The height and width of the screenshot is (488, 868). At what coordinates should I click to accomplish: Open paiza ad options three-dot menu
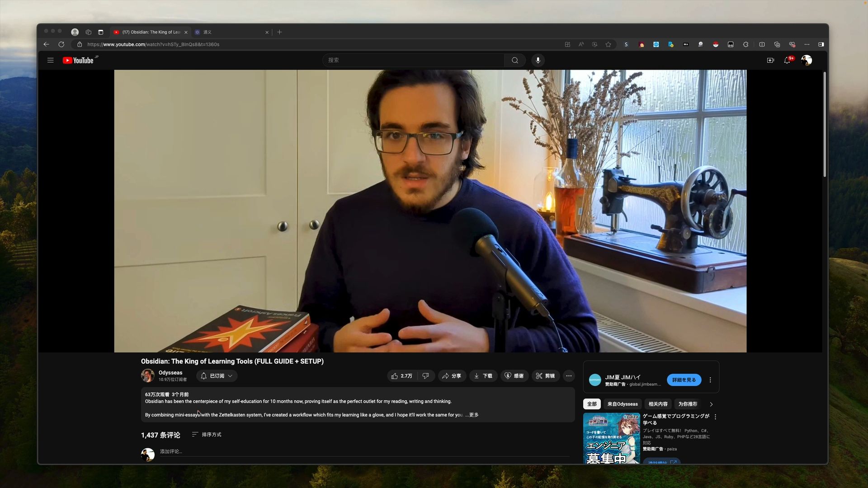tap(715, 417)
